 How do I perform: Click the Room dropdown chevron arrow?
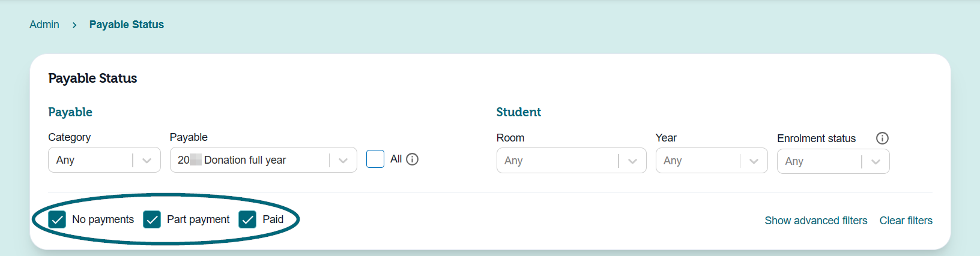coord(632,161)
